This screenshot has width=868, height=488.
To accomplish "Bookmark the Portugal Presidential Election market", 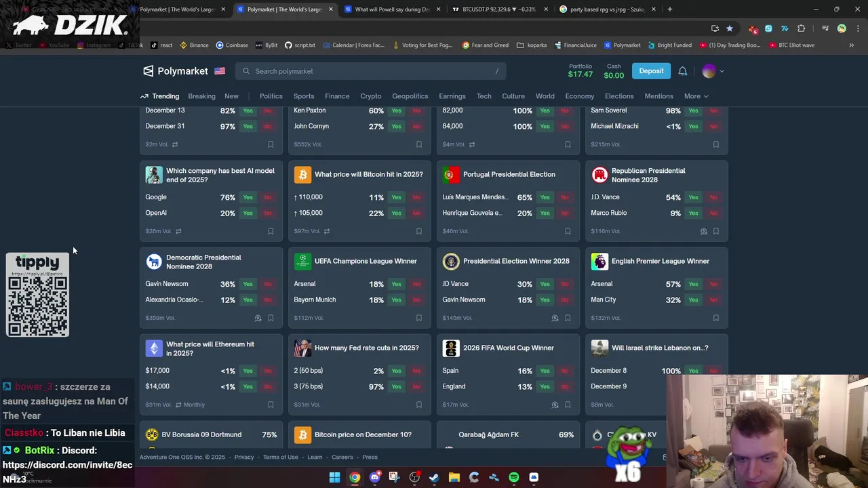I will 568,231.
